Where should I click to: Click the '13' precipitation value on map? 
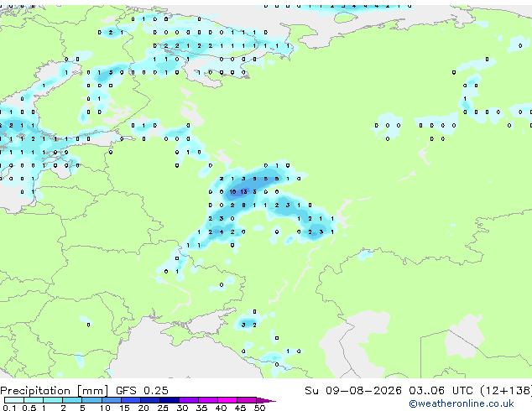[x=243, y=192]
